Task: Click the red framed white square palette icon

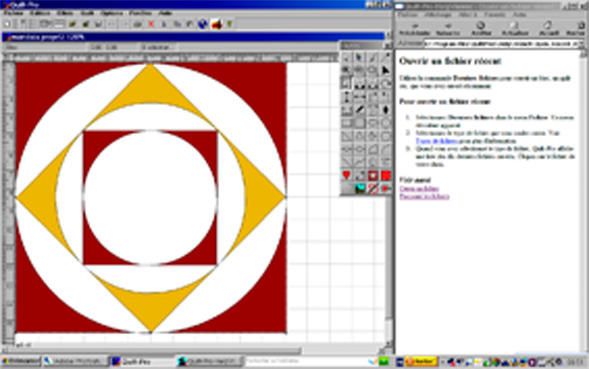Action: coord(373,175)
